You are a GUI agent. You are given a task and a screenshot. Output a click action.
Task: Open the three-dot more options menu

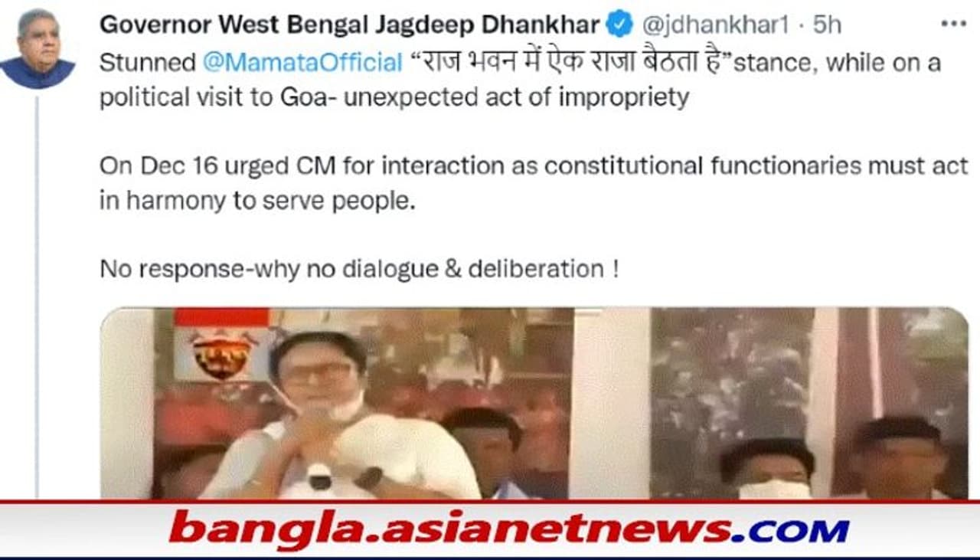[x=953, y=24]
